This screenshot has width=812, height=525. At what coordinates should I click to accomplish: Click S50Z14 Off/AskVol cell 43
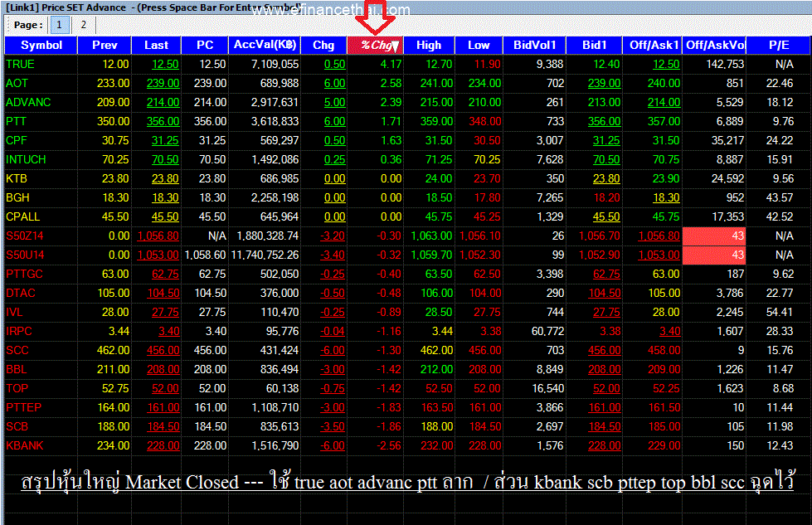click(714, 236)
